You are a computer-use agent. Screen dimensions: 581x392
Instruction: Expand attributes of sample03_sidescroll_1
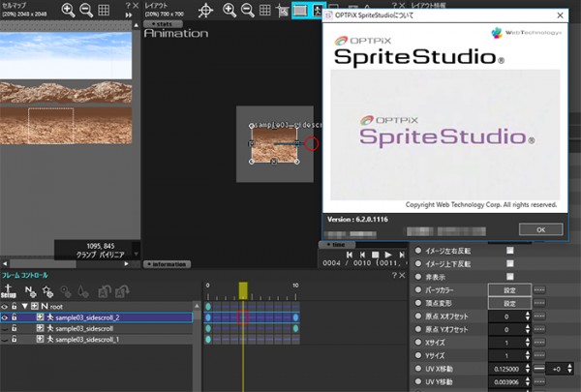click(40, 340)
